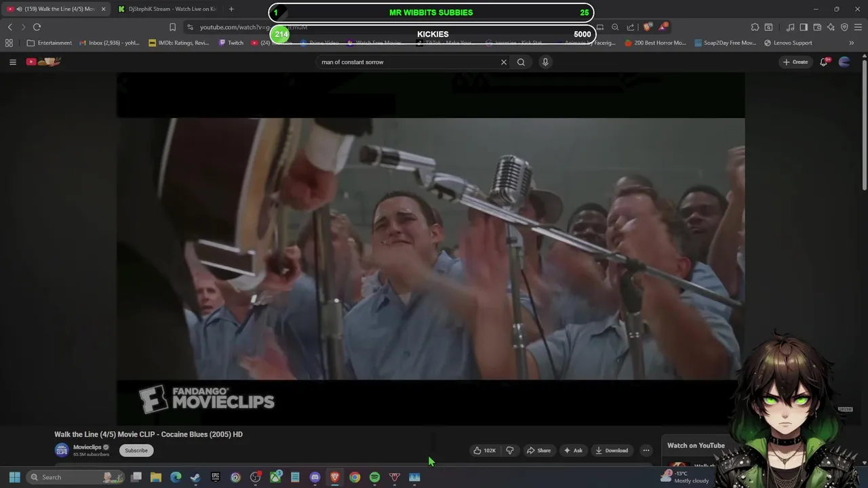868x488 pixels.
Task: Click the Windows taskbar Search box
Action: (x=76, y=477)
